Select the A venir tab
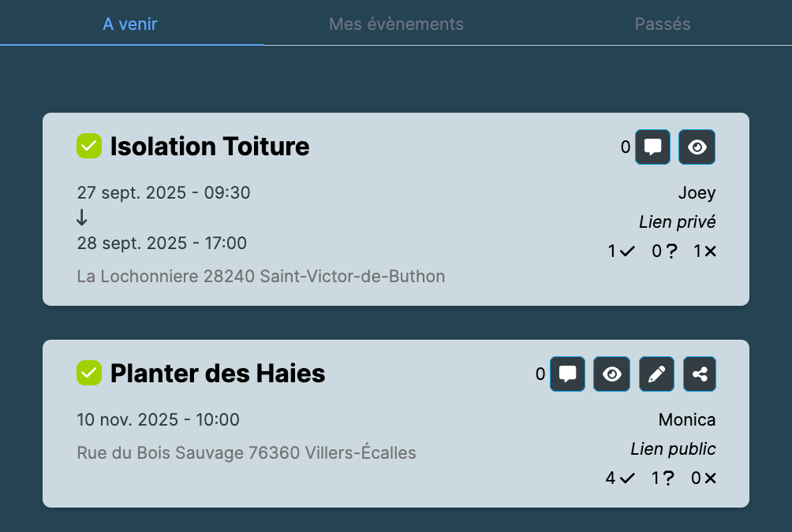The height and width of the screenshot is (532, 792). pos(130,24)
